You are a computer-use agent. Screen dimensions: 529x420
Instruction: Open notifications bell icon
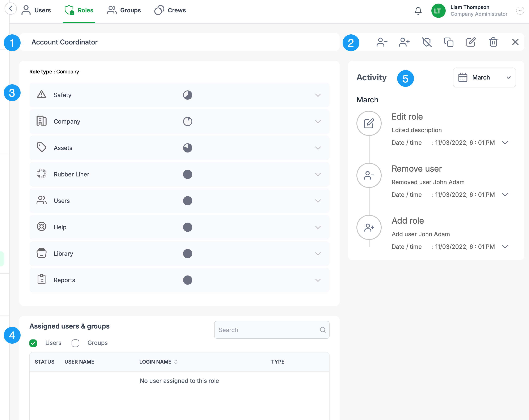418,11
